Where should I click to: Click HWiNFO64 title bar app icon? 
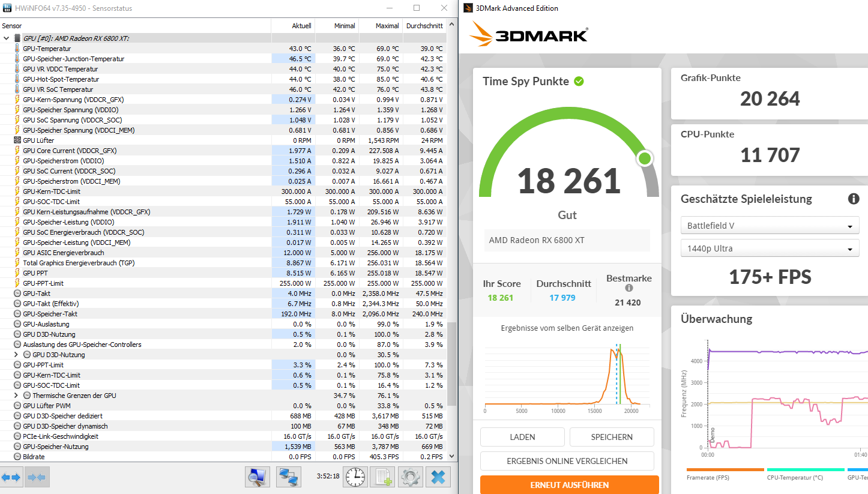point(8,8)
